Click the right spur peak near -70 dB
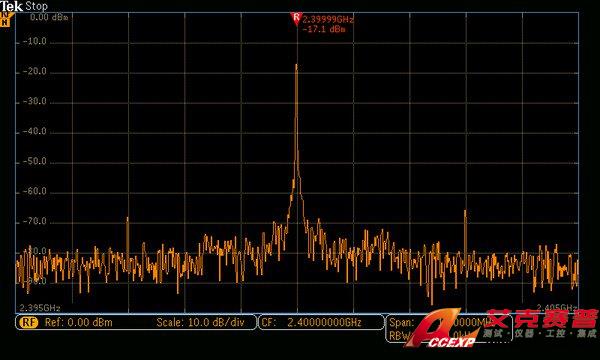The image size is (600, 360). pos(465,213)
